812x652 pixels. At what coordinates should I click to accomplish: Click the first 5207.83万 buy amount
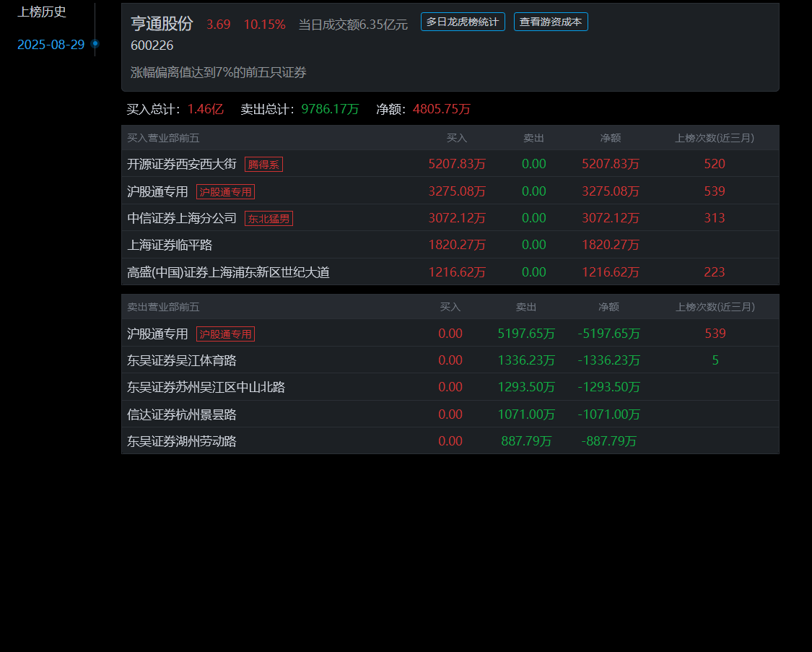(x=457, y=164)
